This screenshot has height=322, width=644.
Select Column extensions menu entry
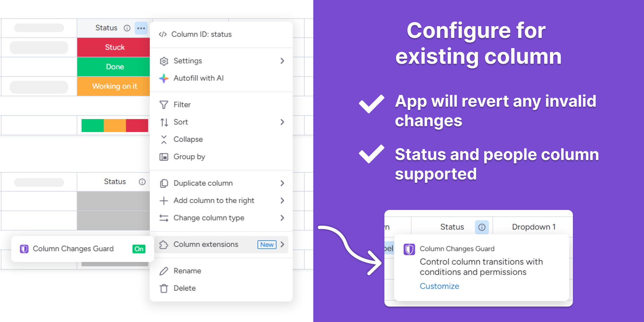(x=221, y=245)
